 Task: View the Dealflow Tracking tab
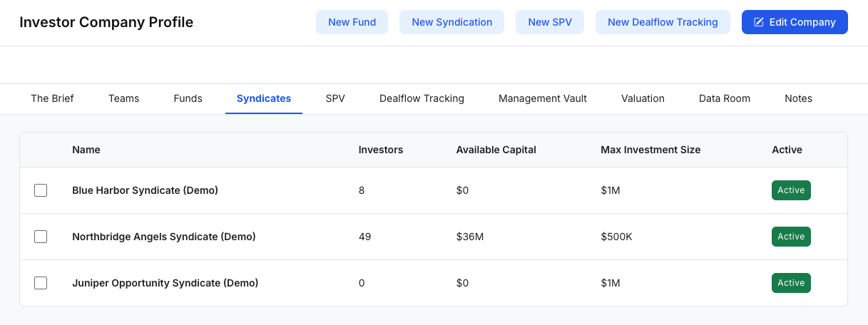pyautogui.click(x=422, y=98)
